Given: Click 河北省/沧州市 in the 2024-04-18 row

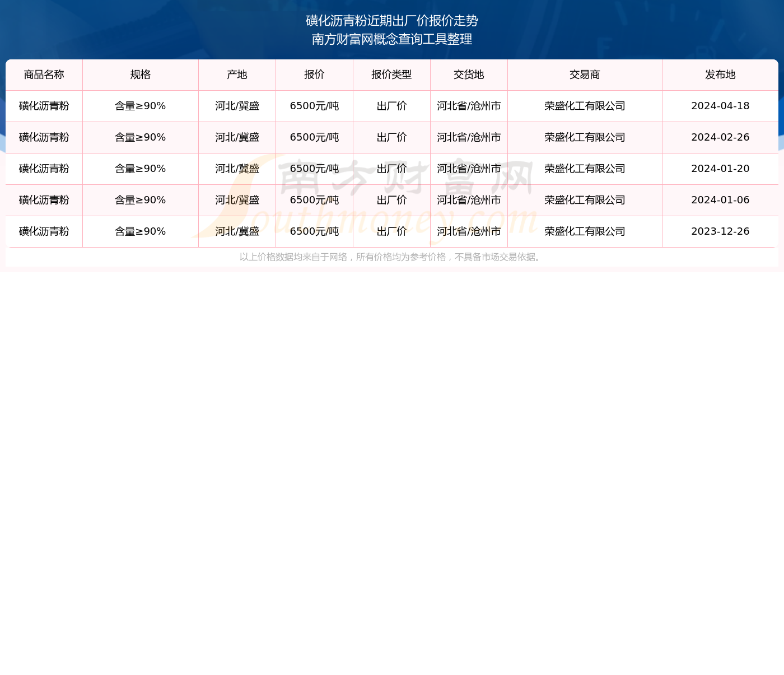Looking at the screenshot, I should coord(469,106).
